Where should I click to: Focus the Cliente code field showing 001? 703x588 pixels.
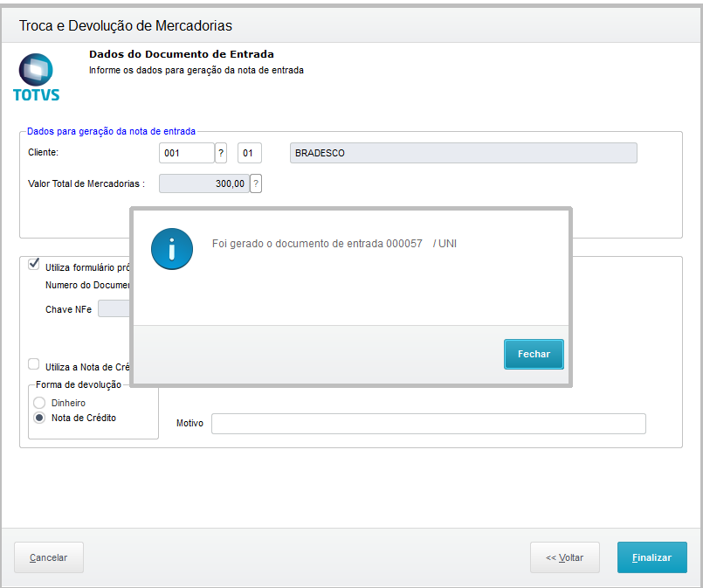click(x=186, y=154)
